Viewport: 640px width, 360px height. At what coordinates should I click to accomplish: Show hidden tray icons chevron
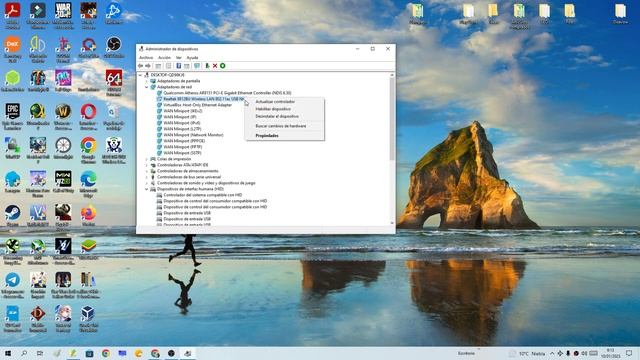pos(552,353)
